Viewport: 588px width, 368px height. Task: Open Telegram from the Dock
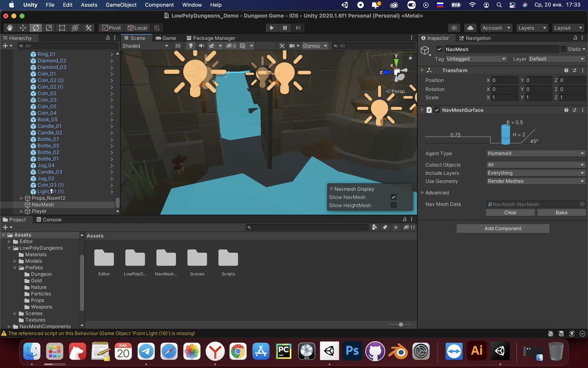tap(146, 351)
